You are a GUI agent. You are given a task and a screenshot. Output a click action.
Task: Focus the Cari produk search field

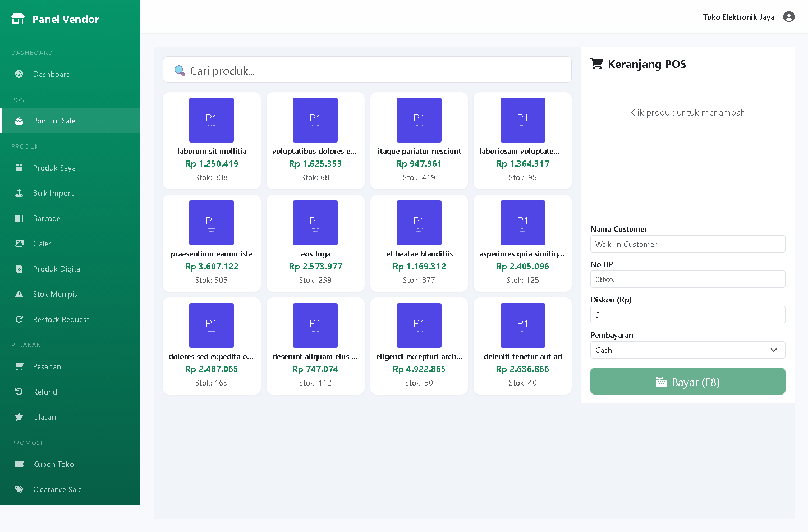click(367, 70)
